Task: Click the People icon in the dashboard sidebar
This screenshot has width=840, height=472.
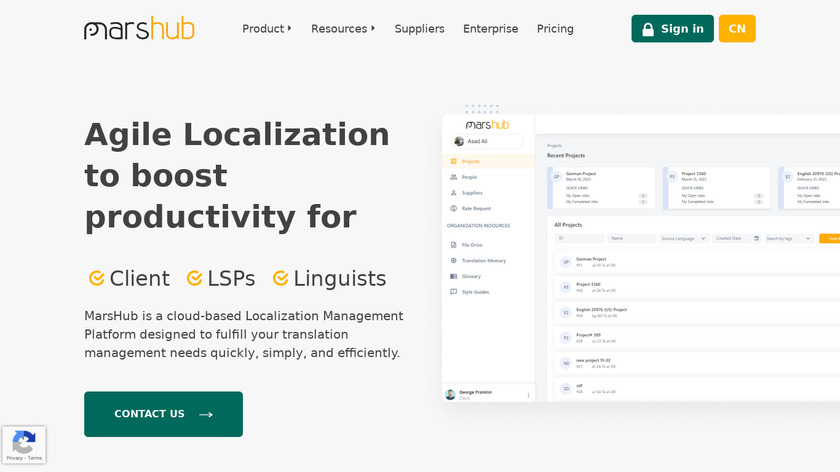Action: pos(454,177)
